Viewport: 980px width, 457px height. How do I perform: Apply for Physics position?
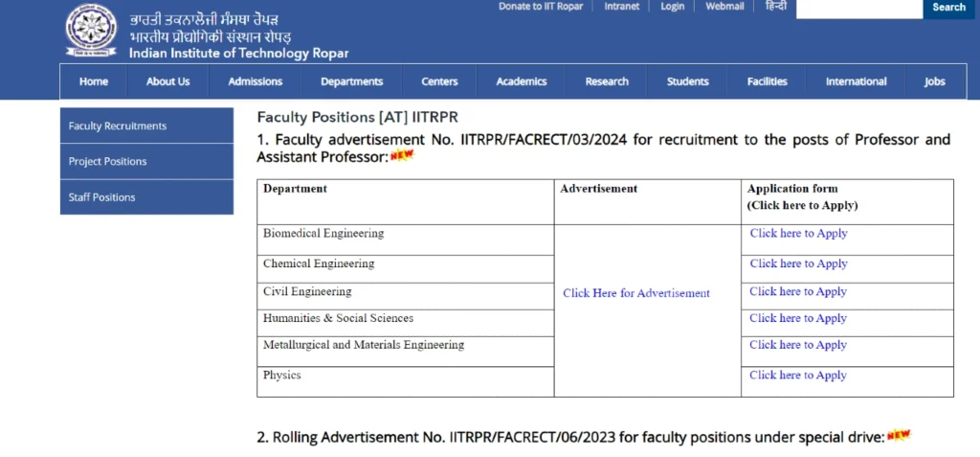pos(798,375)
